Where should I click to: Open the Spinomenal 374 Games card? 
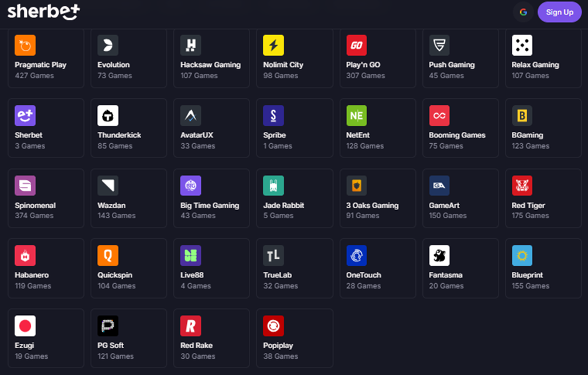(x=46, y=198)
